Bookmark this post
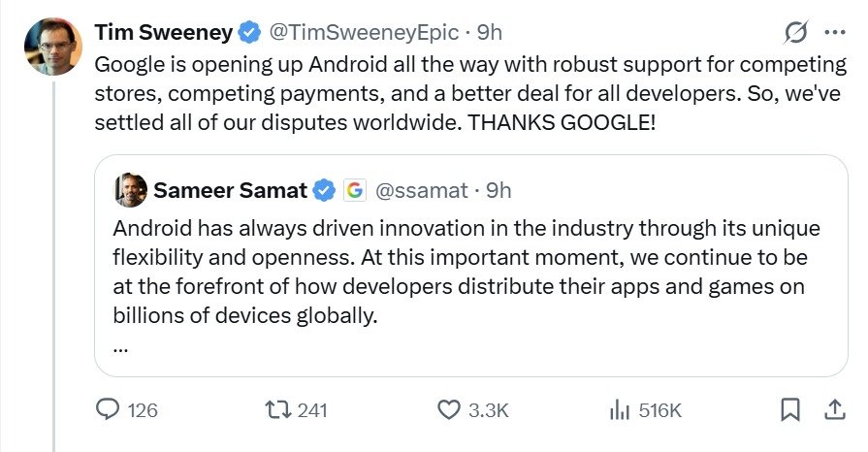The height and width of the screenshot is (452, 868). pos(790,410)
